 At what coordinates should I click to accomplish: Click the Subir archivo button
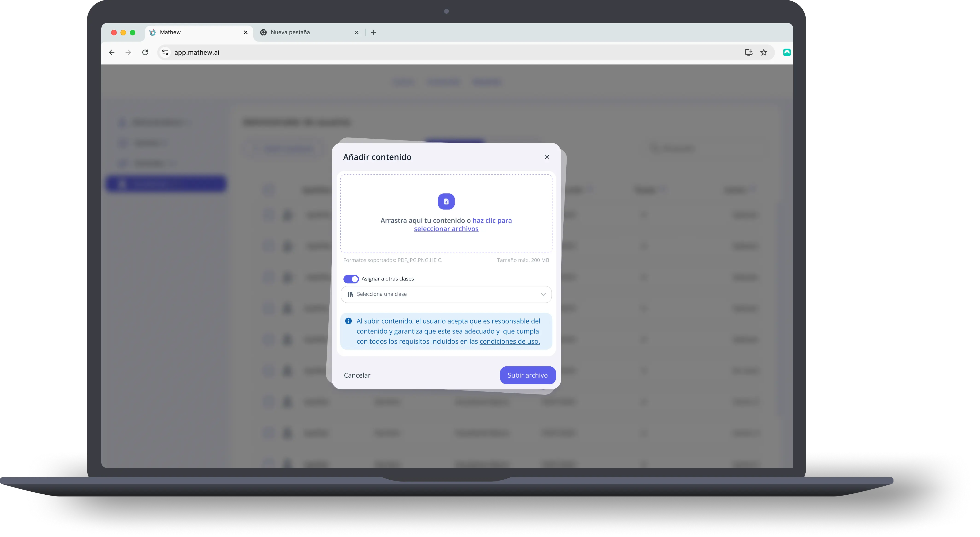(x=527, y=375)
